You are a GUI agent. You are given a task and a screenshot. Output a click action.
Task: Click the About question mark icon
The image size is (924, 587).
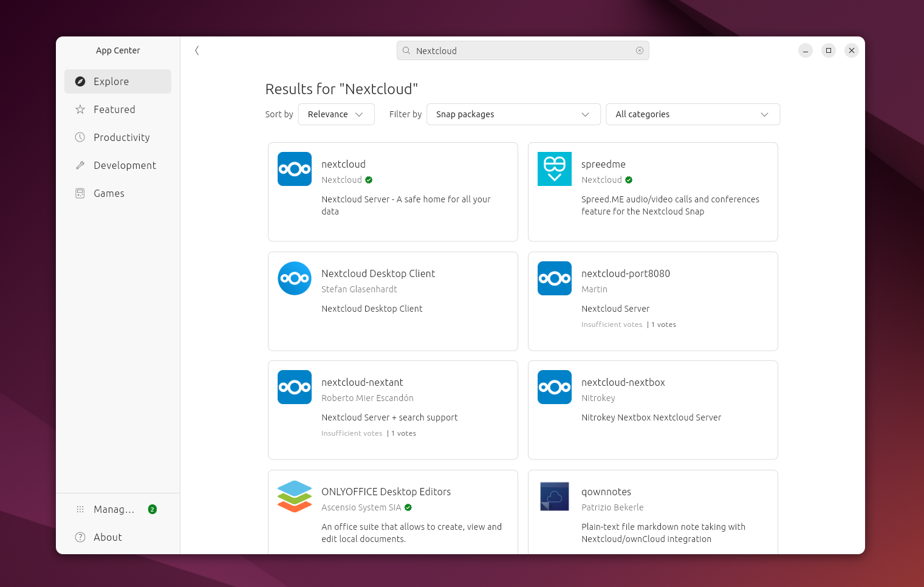[x=80, y=537]
